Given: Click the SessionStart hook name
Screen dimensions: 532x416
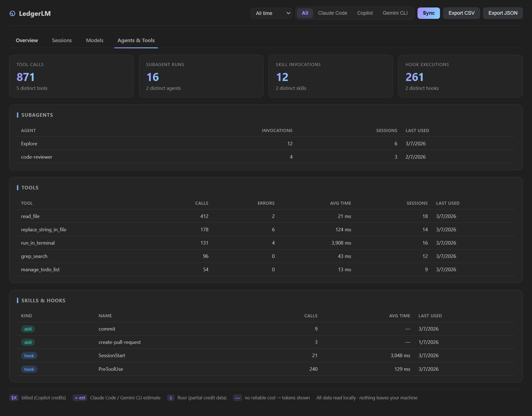Looking at the screenshot, I should click(x=112, y=356).
